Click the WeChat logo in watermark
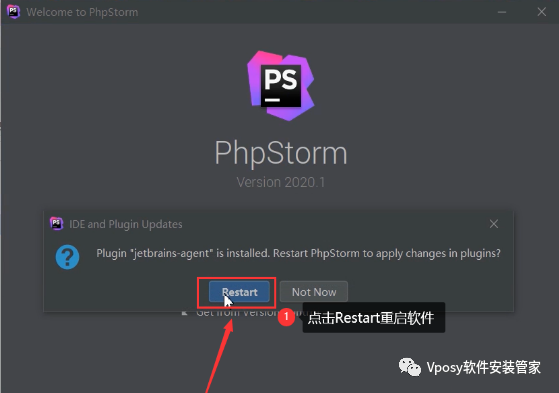559x393 pixels. 410,367
